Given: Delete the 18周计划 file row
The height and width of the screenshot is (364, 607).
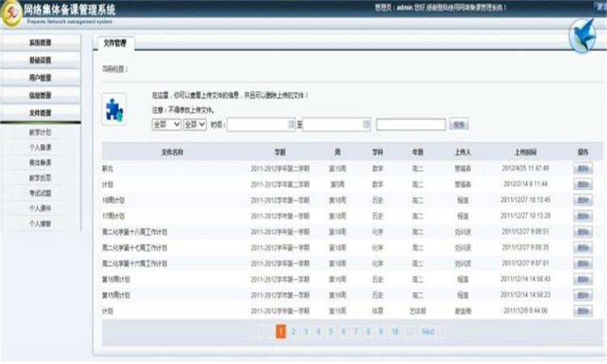Looking at the screenshot, I should [x=583, y=201].
